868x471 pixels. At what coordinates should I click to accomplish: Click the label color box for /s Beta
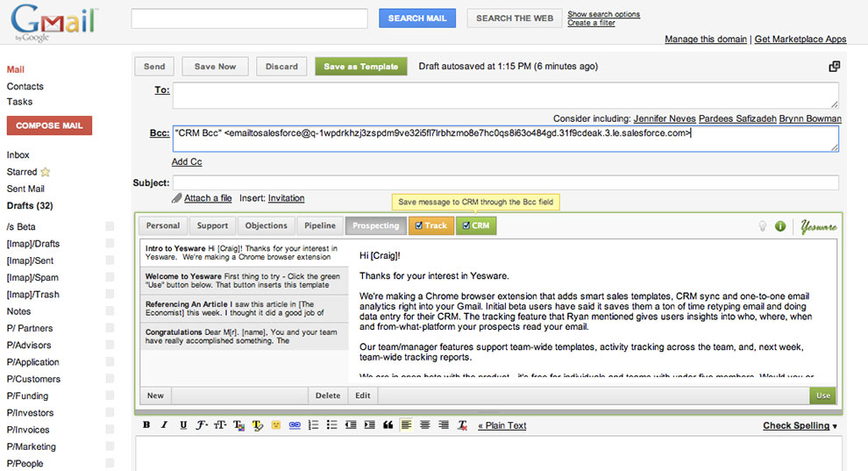pyautogui.click(x=110, y=226)
